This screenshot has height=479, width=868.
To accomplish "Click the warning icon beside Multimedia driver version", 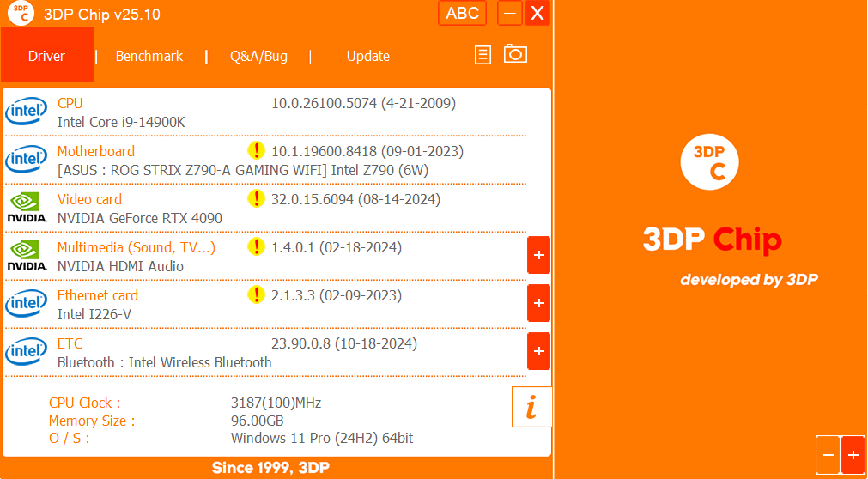I will point(256,247).
